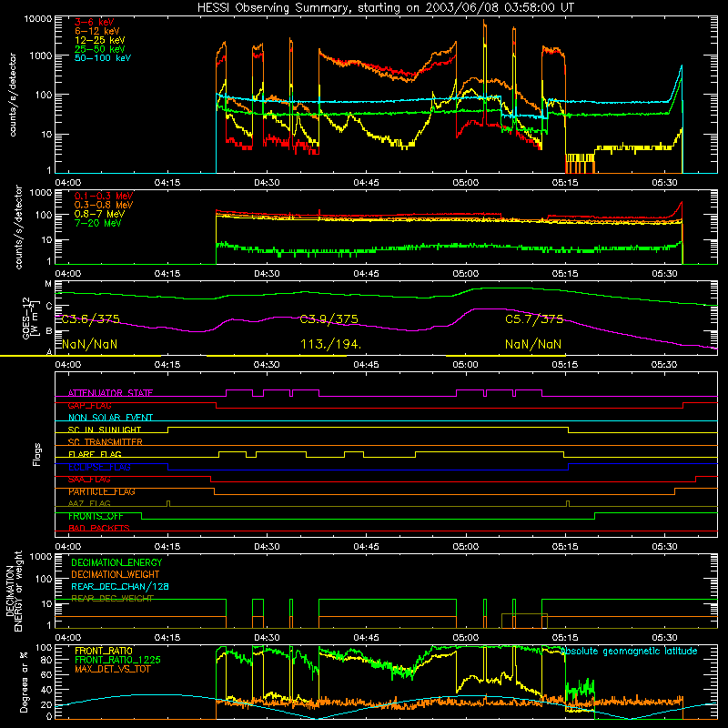Click '04:45' time label under GOES panel
This screenshot has width=728, height=728.
click(x=366, y=365)
